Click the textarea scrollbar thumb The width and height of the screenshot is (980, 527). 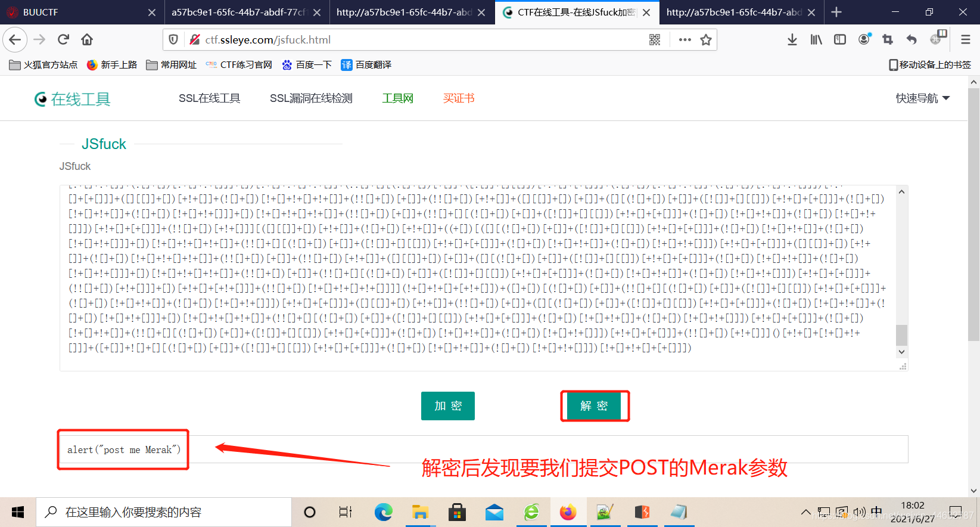902,335
